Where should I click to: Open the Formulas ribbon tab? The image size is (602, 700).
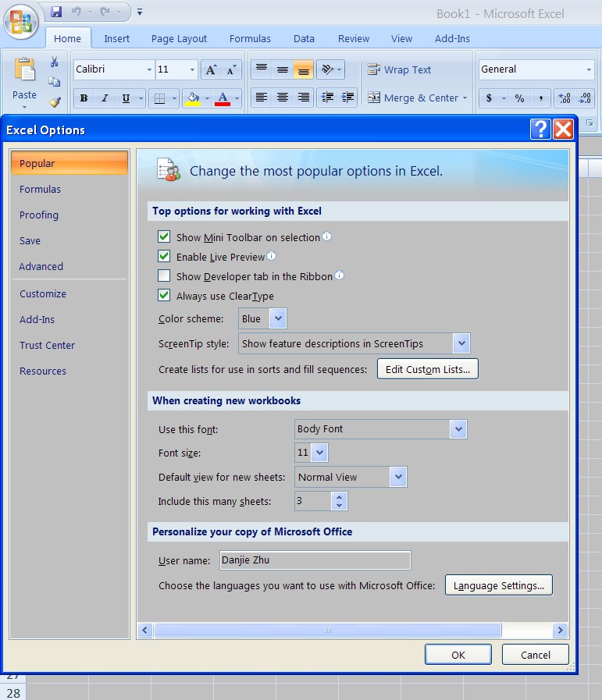250,39
